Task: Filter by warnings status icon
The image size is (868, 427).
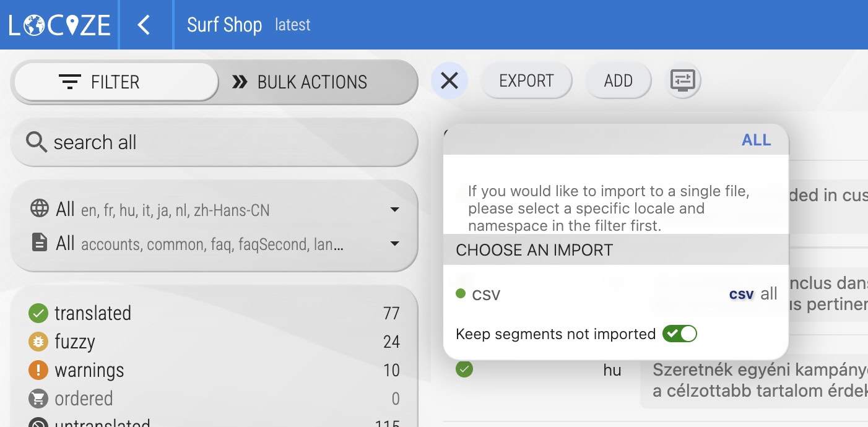Action: [38, 370]
